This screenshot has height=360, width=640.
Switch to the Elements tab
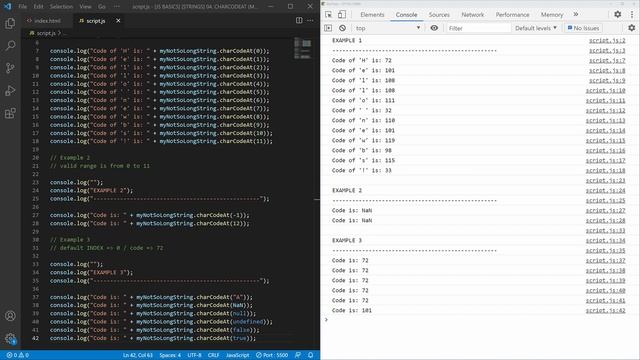tap(372, 14)
